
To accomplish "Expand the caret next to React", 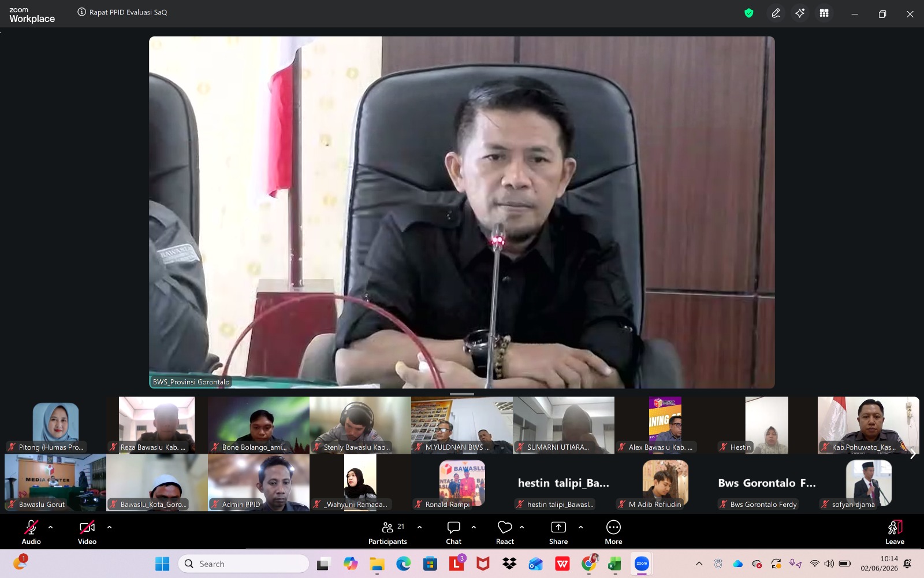I will [x=521, y=527].
